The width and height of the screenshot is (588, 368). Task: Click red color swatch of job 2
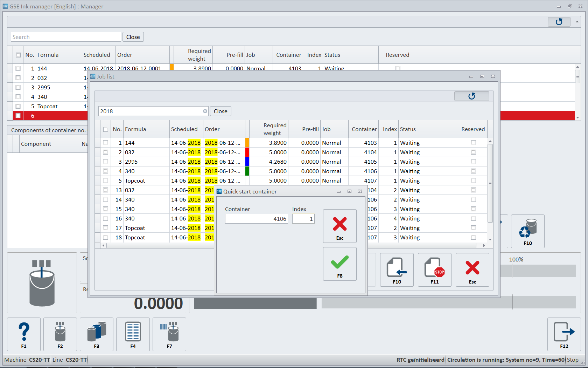tap(247, 152)
